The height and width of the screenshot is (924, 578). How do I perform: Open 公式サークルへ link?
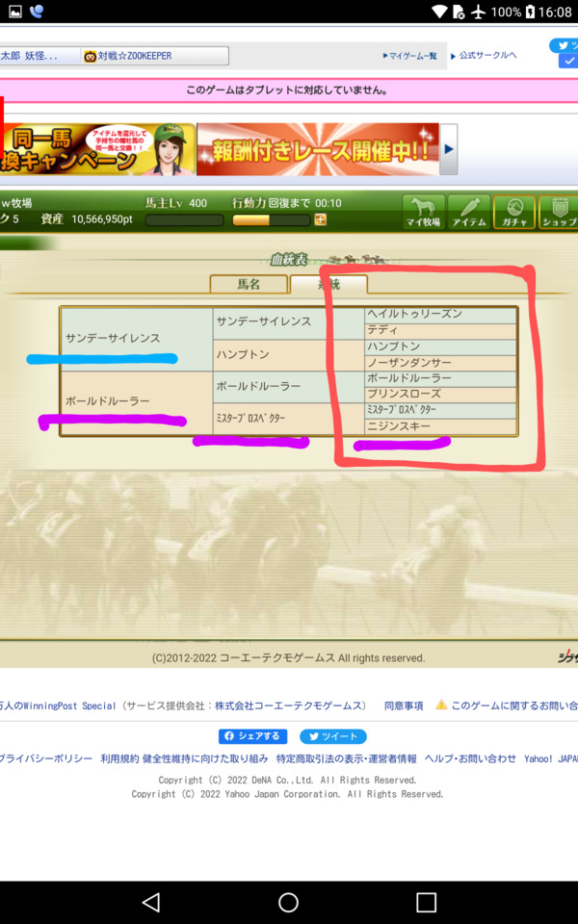pyautogui.click(x=484, y=56)
